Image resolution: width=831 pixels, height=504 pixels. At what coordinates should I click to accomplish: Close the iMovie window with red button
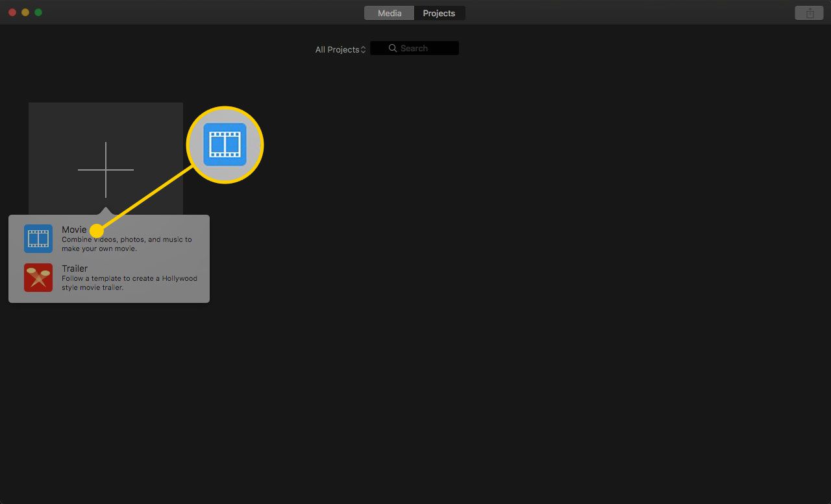tap(12, 12)
